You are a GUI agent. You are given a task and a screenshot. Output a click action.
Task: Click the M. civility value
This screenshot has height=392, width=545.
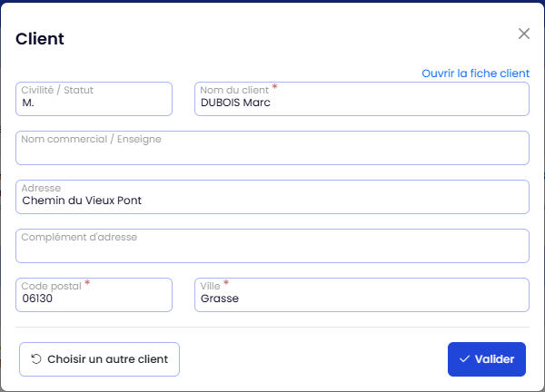pyautogui.click(x=28, y=103)
